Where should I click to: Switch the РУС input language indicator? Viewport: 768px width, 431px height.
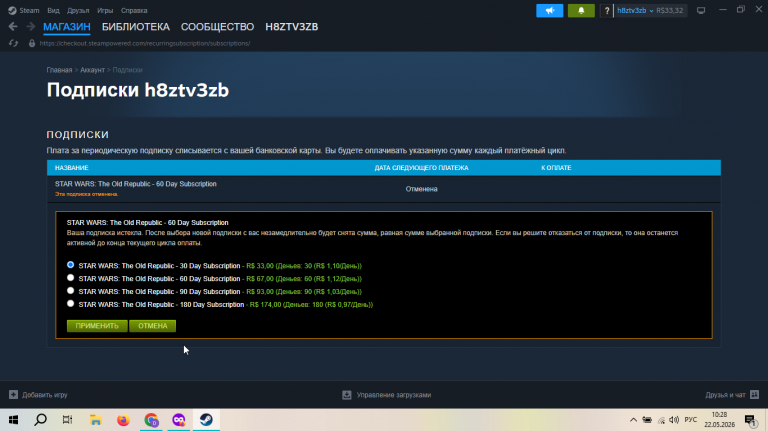pos(691,420)
